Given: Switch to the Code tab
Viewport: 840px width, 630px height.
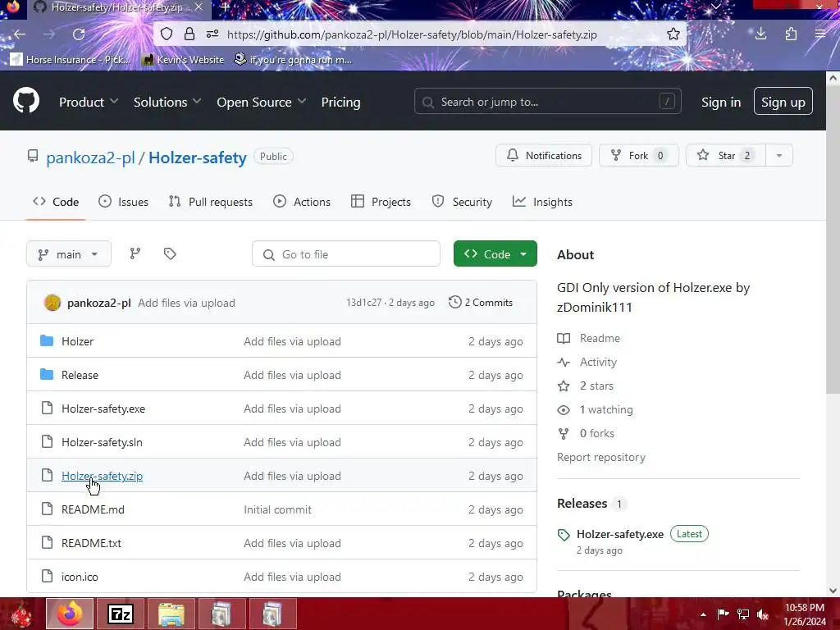Looking at the screenshot, I should click(56, 202).
